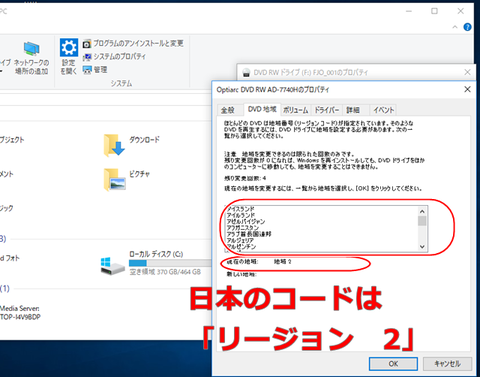Collapse the ribbon with the chevron arrow
The height and width of the screenshot is (377, 480).
(x=455, y=27)
